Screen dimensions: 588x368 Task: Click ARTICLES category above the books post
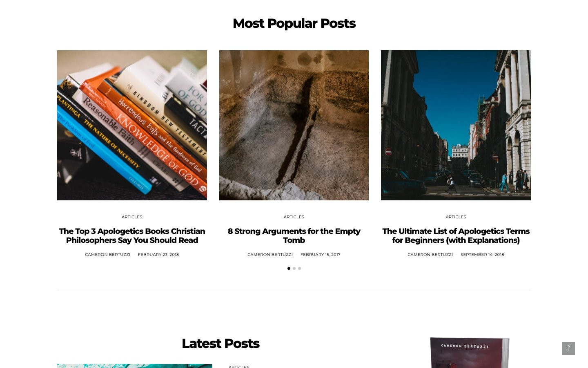pos(132,217)
